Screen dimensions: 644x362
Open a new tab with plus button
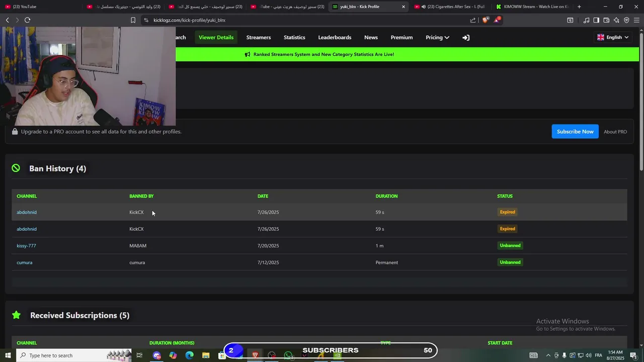(x=579, y=7)
